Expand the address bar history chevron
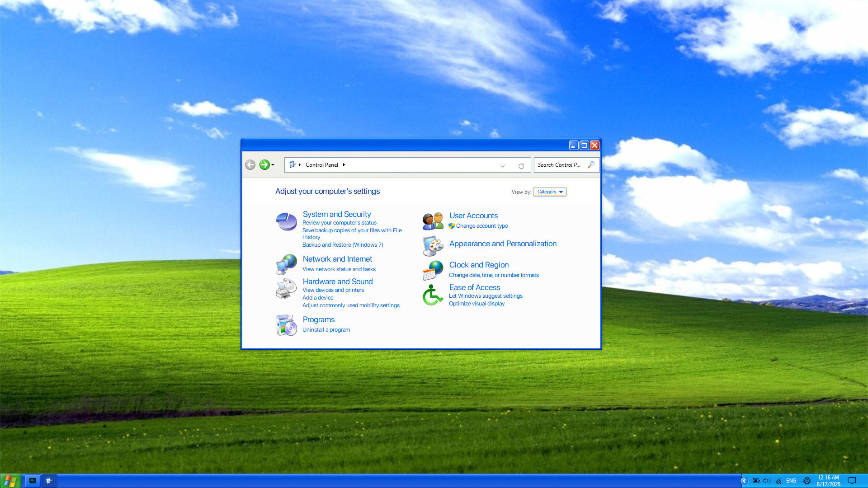Image resolution: width=868 pixels, height=488 pixels. 502,166
